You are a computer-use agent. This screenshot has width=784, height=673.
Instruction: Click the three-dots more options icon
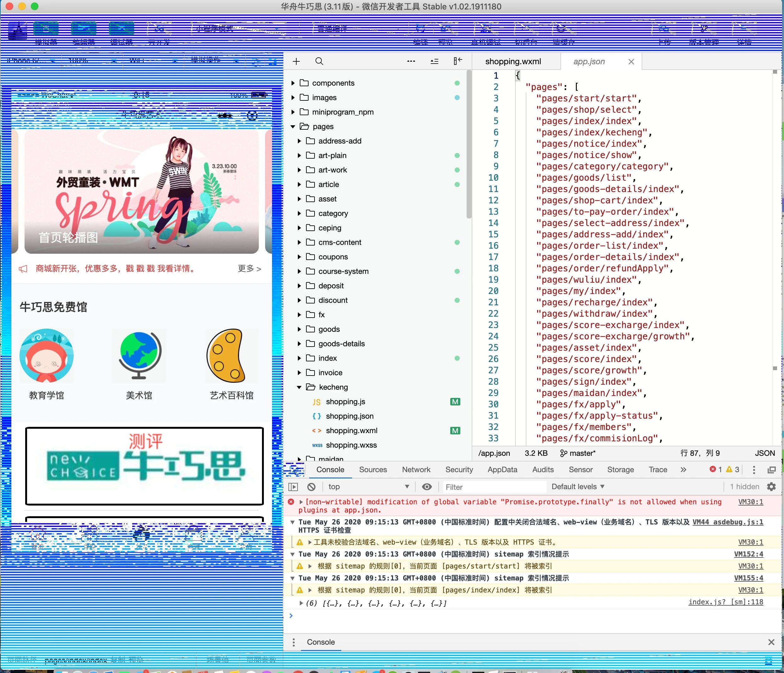[411, 61]
